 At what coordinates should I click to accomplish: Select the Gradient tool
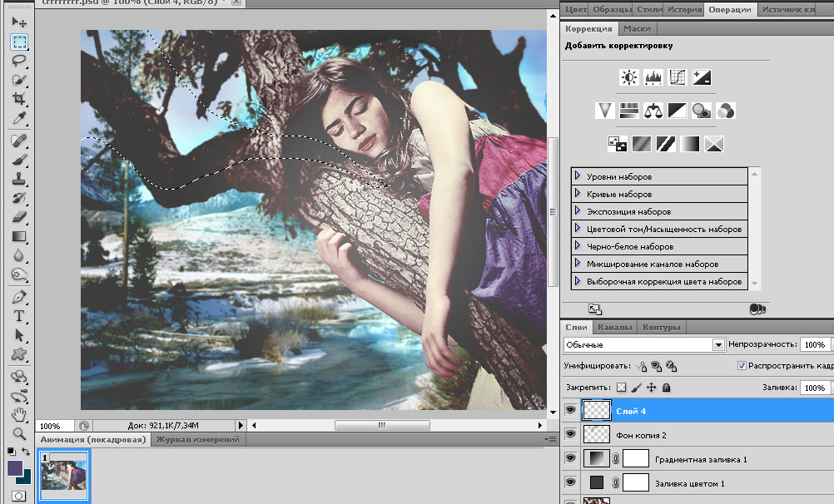[x=18, y=236]
